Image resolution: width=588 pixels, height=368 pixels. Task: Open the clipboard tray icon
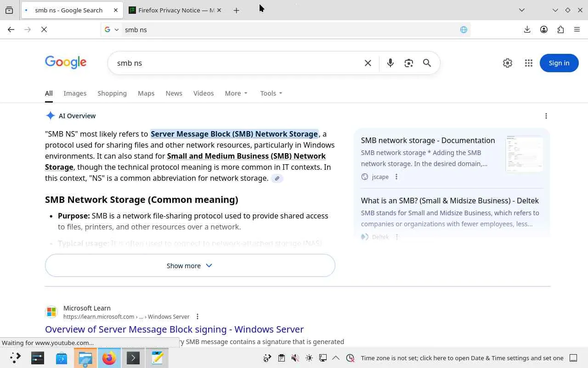[x=282, y=358]
